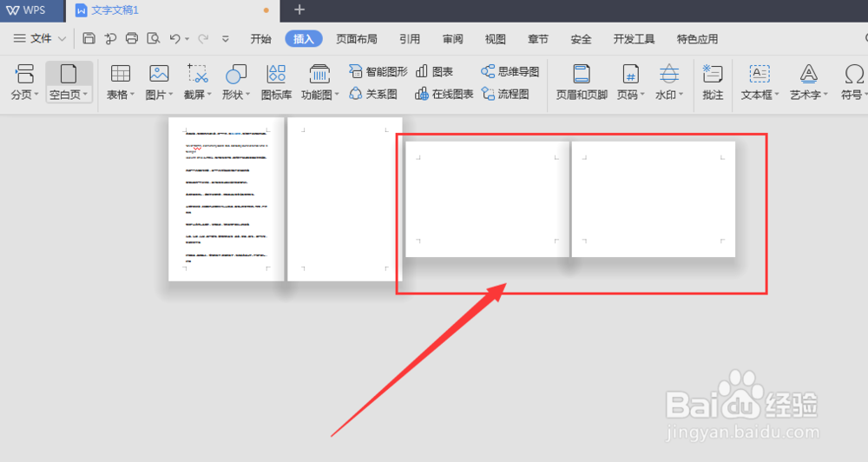Viewport: 868px width, 462px height.
Task: Open the 文件 file menu
Action: click(x=39, y=38)
